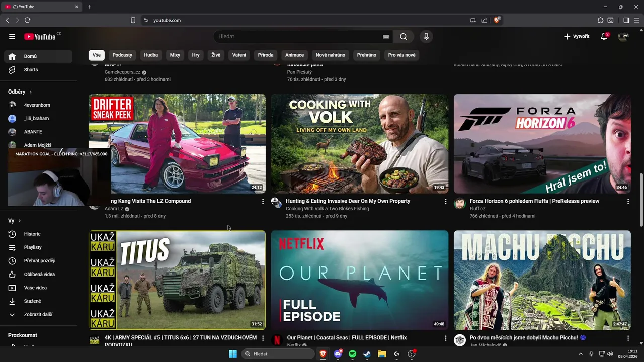
Task: Toggle the browser sidebar panel
Action: tap(626, 20)
